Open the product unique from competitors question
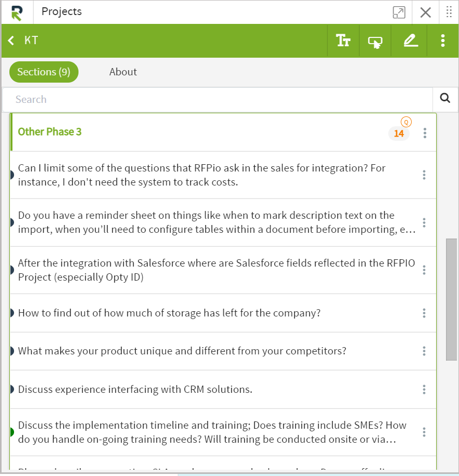Viewport: 459px width, 476px height. [182, 351]
